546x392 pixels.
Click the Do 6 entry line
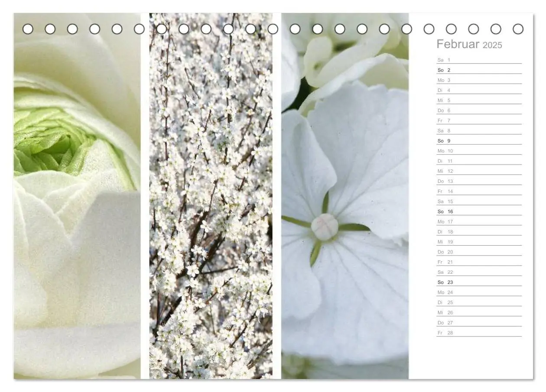pos(479,110)
